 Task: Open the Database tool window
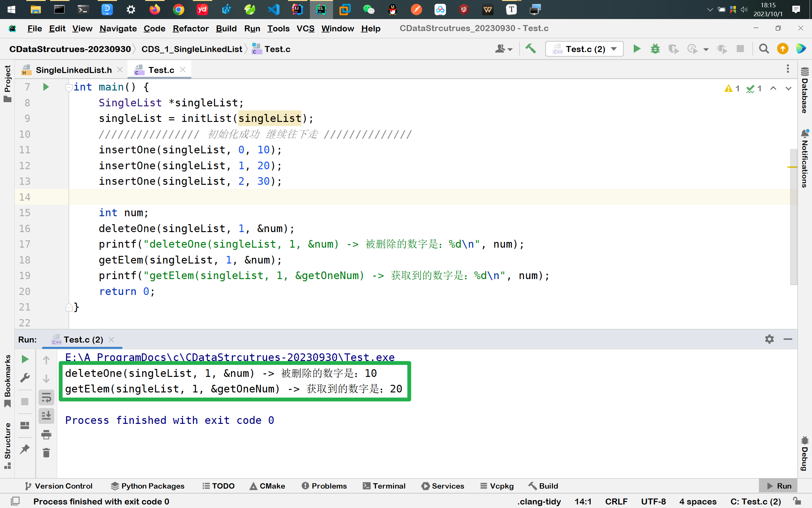click(x=805, y=90)
